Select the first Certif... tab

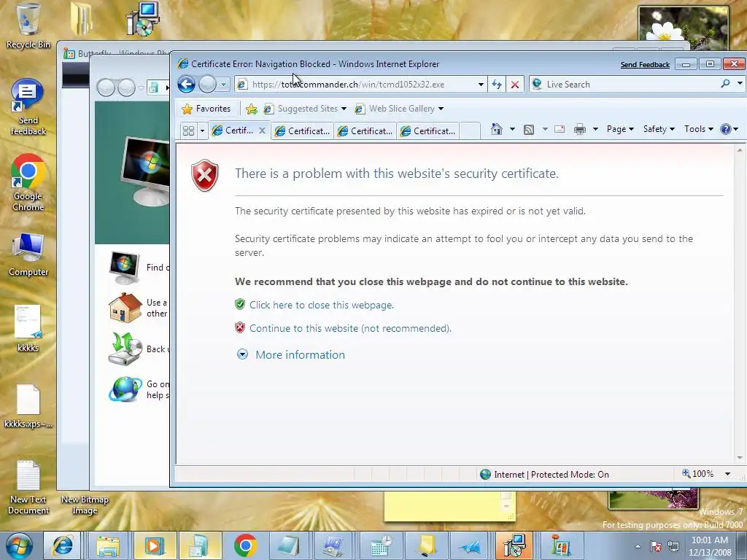point(233,131)
